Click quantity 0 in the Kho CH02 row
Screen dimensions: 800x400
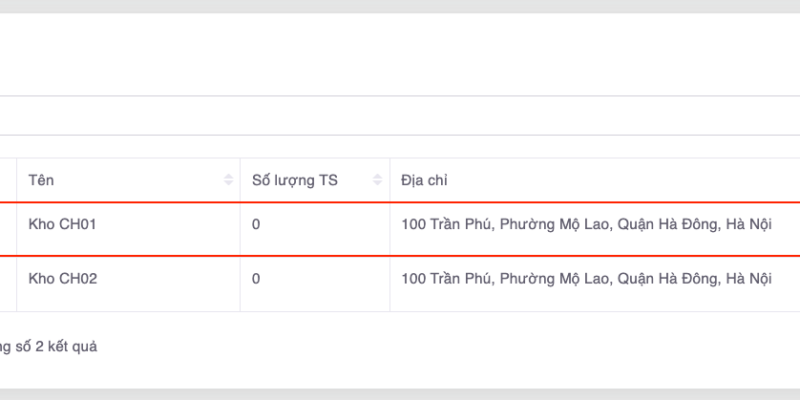coord(256,279)
